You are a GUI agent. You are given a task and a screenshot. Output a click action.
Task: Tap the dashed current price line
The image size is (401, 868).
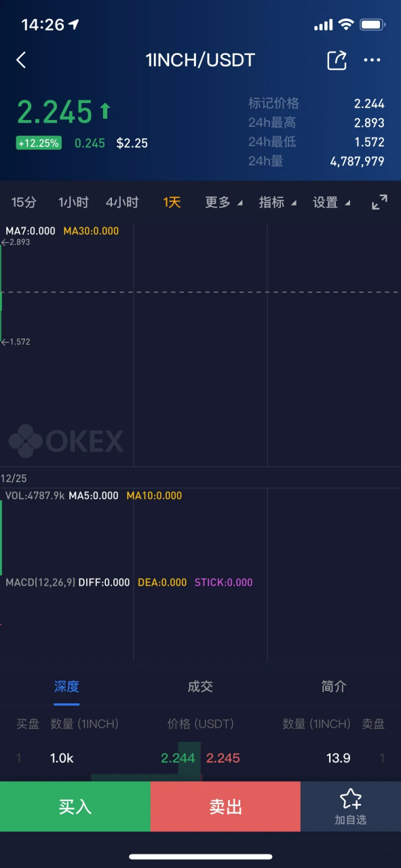click(x=200, y=292)
